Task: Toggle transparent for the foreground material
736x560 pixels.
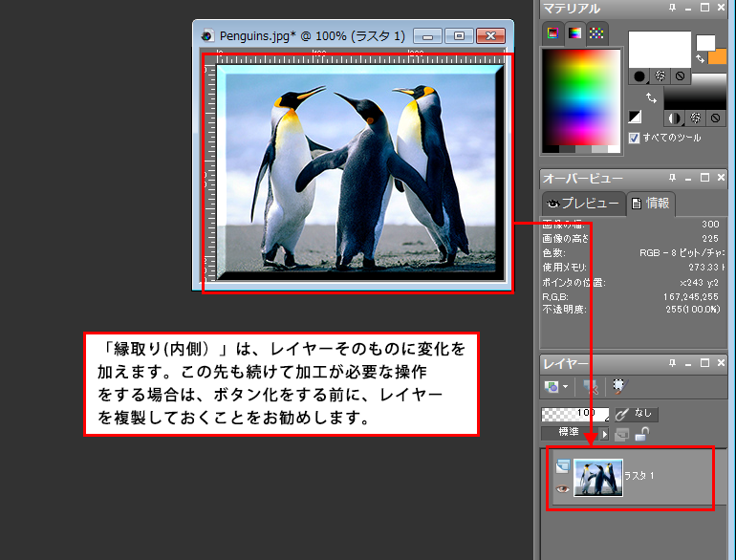Action: tap(681, 76)
